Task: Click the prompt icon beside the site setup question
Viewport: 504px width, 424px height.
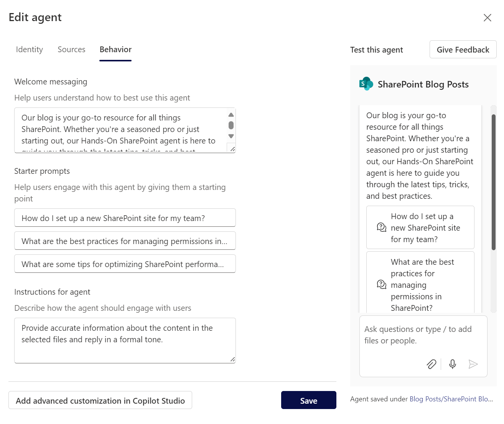Action: pos(381,227)
